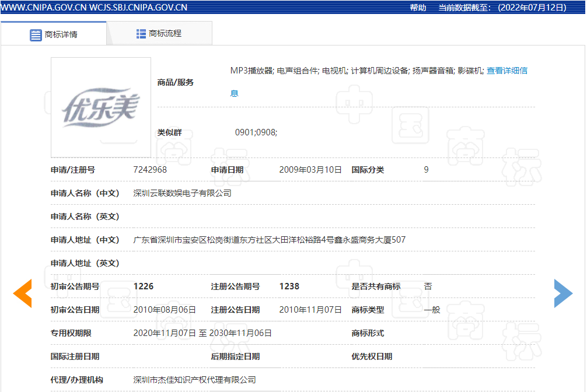Select the 商标详情 tab label

(61, 35)
